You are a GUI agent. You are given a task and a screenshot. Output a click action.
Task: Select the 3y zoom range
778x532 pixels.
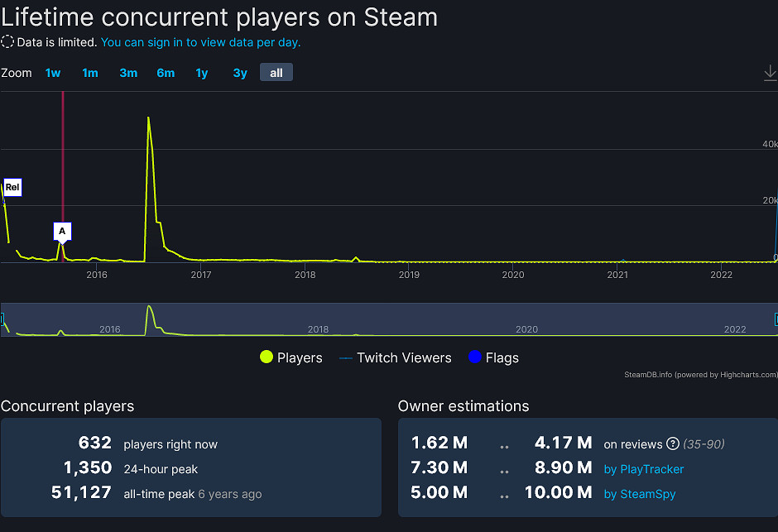[240, 73]
